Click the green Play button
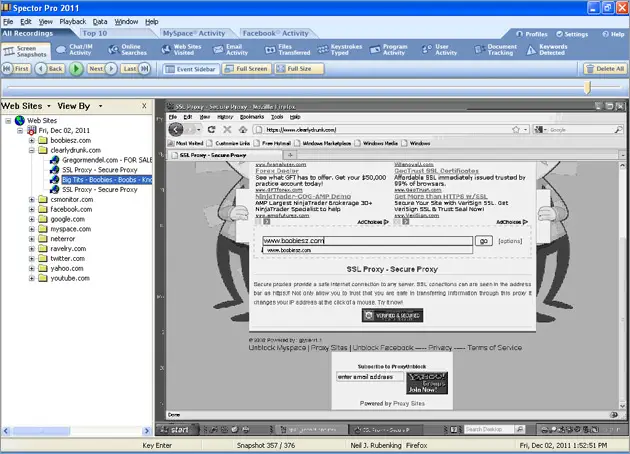Image resolution: width=630 pixels, height=454 pixels. [76, 69]
